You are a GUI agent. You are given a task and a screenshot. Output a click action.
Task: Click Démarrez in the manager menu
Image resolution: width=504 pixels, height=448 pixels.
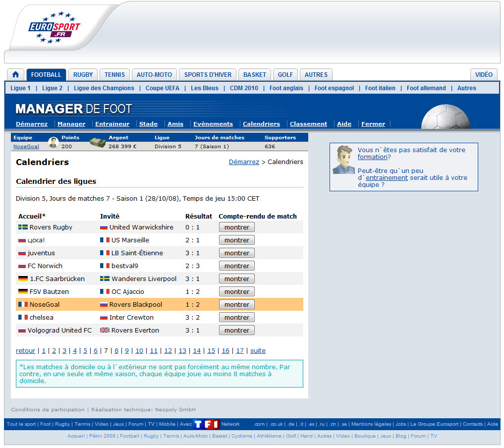[32, 124]
